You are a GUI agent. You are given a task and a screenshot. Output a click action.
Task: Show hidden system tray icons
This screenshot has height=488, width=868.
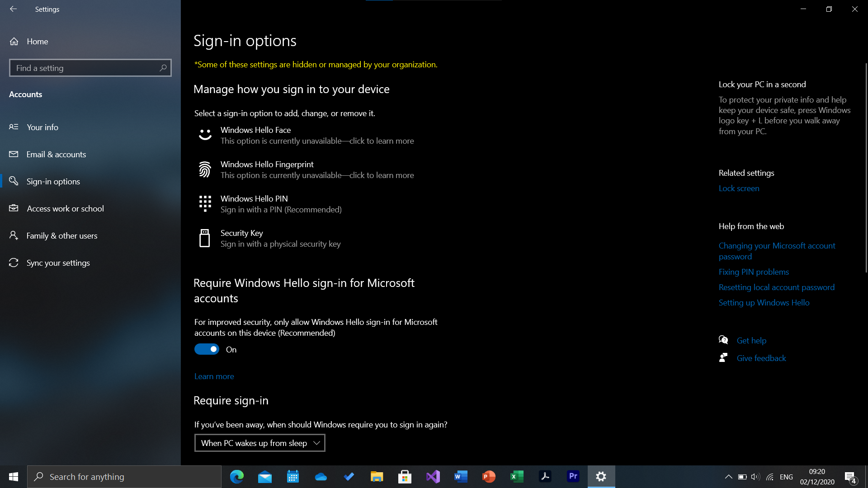point(728,477)
